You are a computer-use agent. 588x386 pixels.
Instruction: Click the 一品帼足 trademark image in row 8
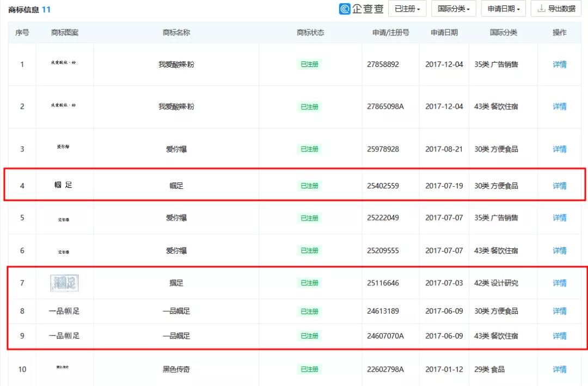[x=64, y=311]
